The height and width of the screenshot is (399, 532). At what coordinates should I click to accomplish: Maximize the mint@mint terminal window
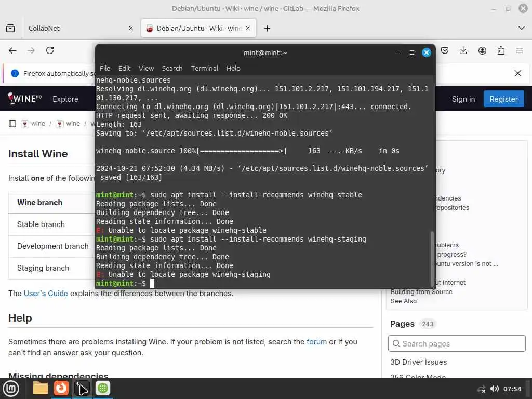coord(412,52)
